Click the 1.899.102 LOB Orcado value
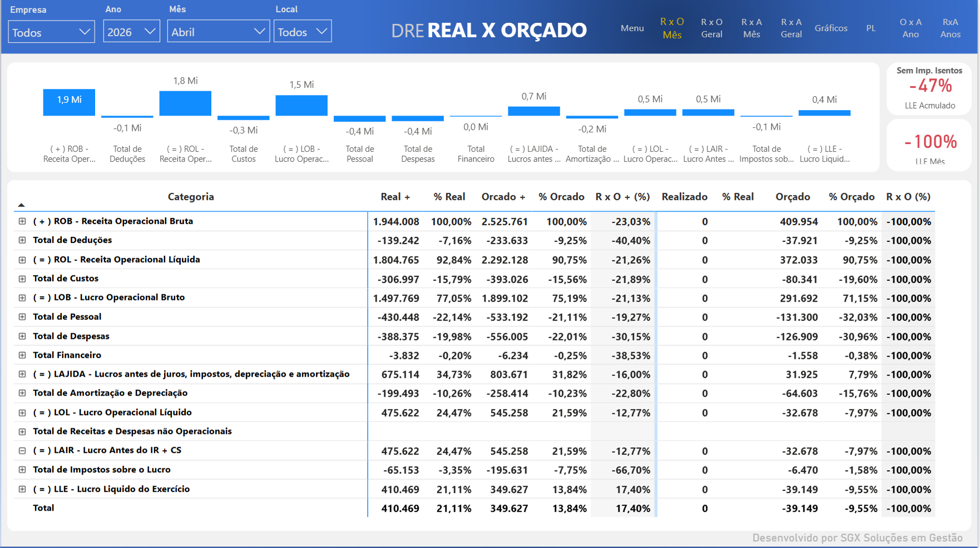980x548 pixels. coord(504,298)
